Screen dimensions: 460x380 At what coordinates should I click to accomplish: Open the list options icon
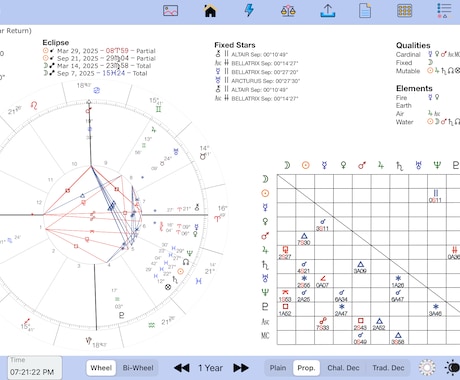click(x=444, y=11)
